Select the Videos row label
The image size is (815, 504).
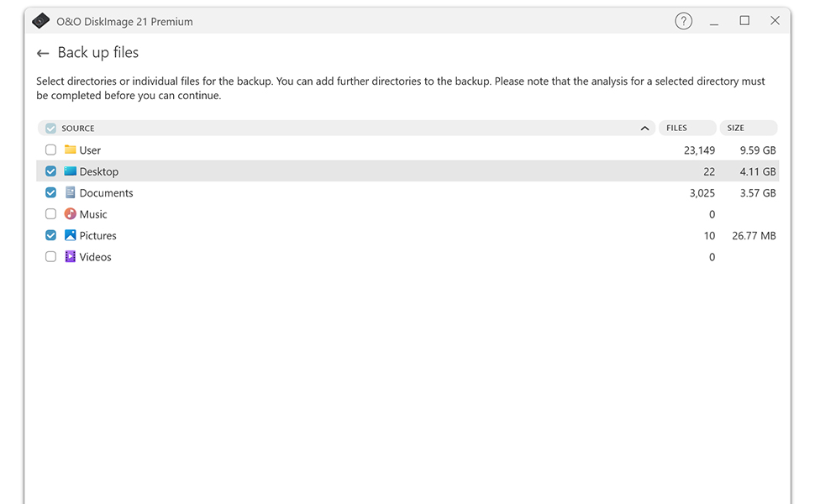pyautogui.click(x=95, y=257)
